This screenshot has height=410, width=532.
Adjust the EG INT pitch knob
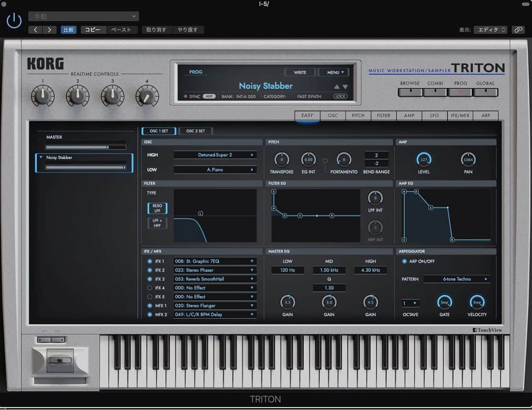308,160
